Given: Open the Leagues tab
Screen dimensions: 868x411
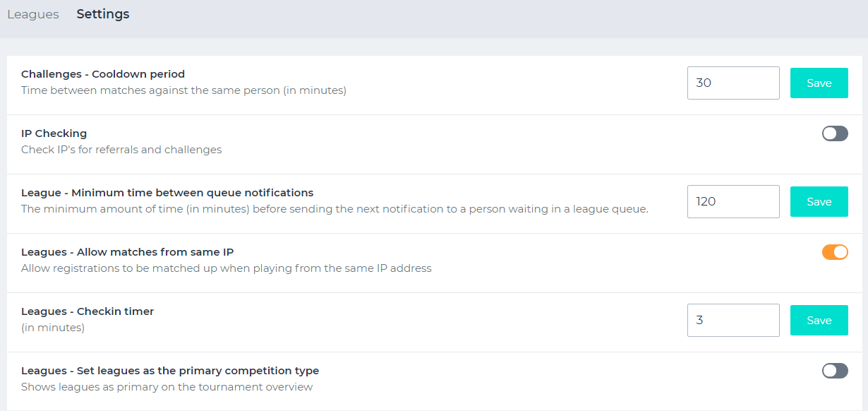Looking at the screenshot, I should pos(33,14).
